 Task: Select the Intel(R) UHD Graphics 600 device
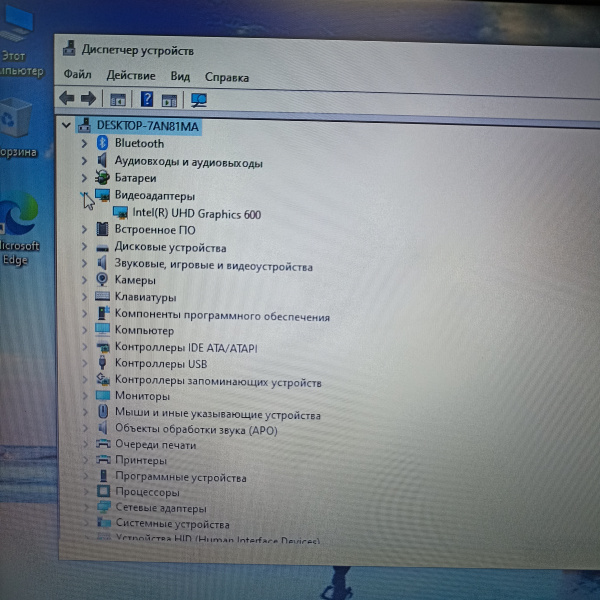(x=197, y=214)
